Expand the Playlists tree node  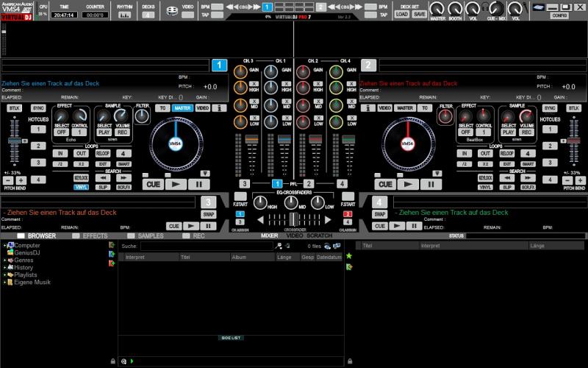(4, 275)
